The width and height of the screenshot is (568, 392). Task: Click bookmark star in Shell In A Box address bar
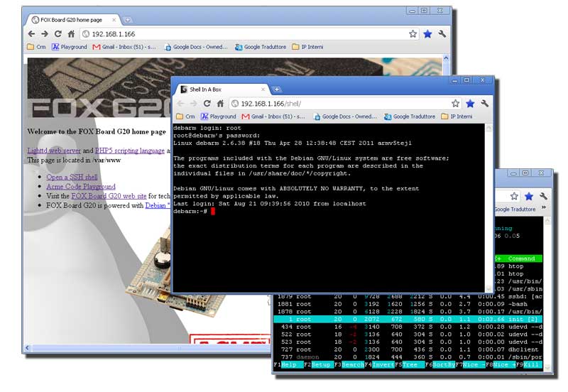point(455,104)
